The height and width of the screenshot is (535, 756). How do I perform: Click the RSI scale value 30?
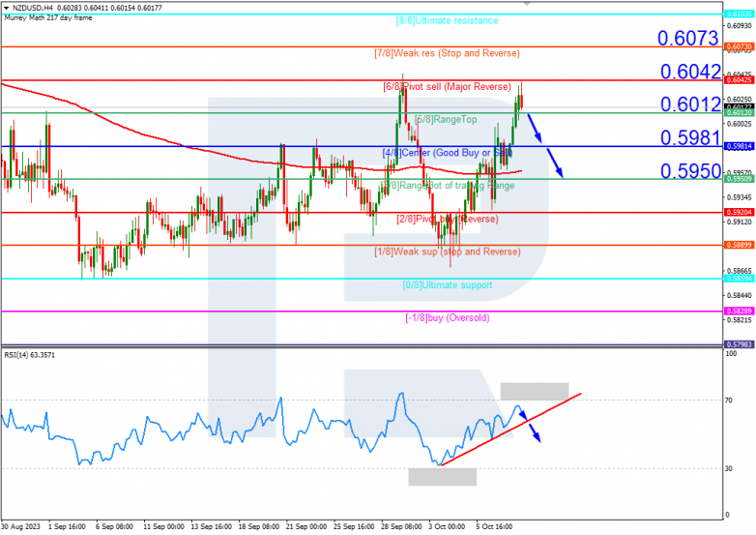pyautogui.click(x=729, y=469)
